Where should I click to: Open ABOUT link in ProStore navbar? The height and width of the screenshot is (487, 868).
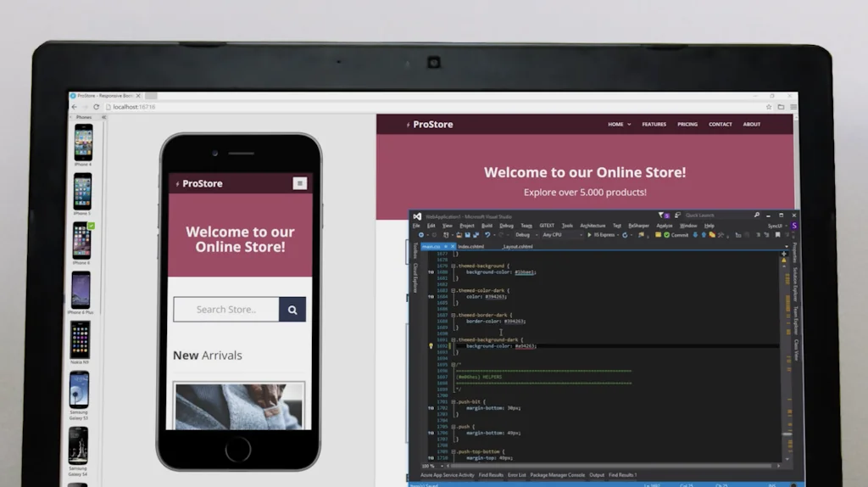tap(751, 124)
